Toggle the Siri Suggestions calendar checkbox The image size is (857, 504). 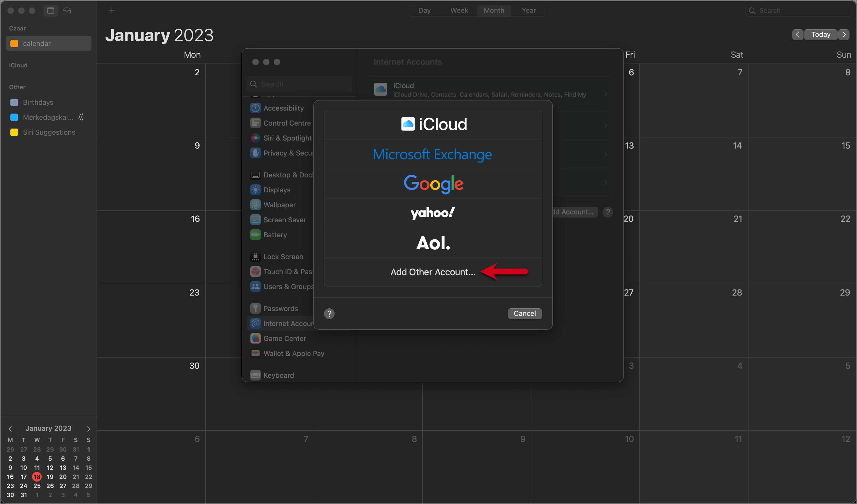14,132
